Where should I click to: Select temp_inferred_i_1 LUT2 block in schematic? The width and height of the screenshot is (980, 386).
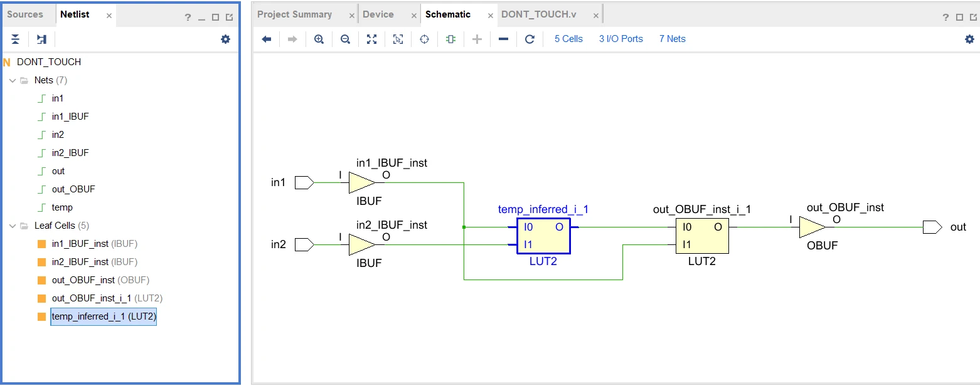click(543, 236)
